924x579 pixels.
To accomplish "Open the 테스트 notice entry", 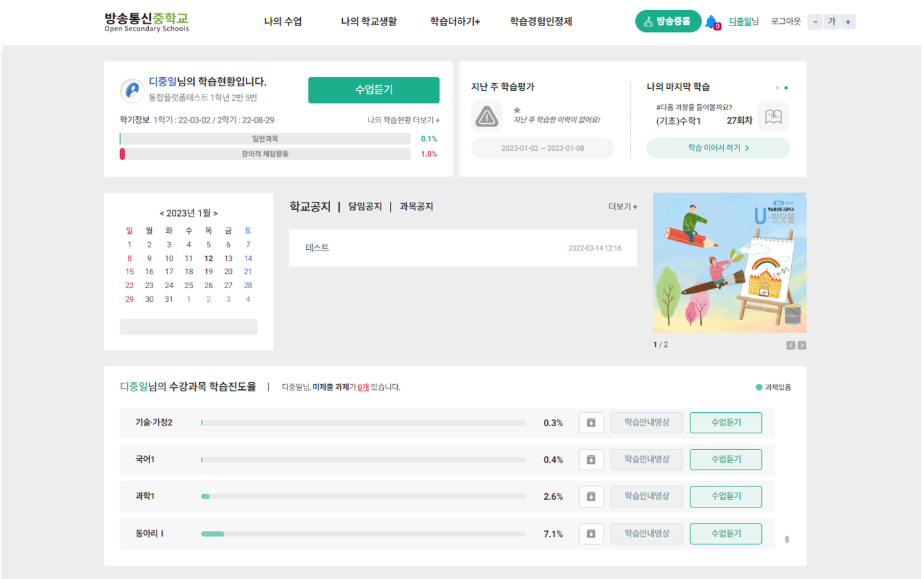I will click(315, 248).
